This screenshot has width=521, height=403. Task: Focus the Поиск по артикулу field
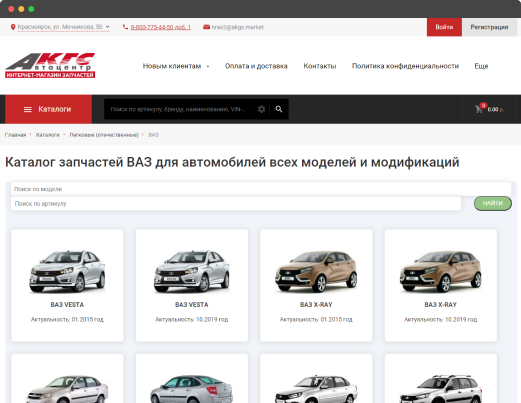click(236, 203)
